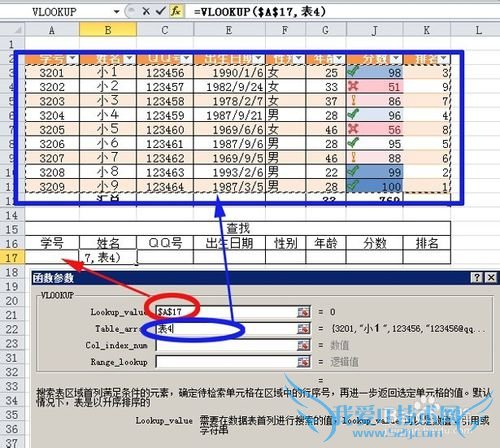The height and width of the screenshot is (448, 500).
Task: Open filter dropdown for 姓名 header
Action: coord(129,59)
